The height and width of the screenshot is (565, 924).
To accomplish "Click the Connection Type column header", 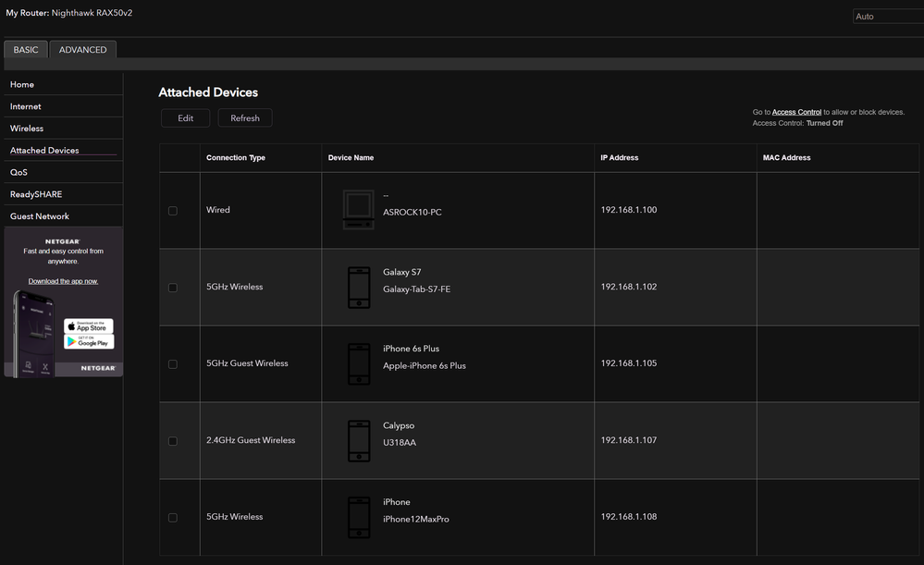I will click(x=236, y=158).
